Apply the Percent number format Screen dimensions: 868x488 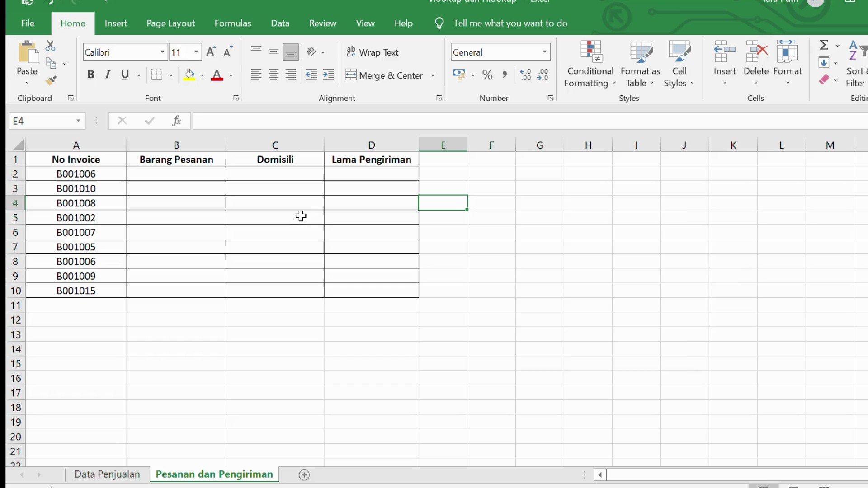point(487,75)
